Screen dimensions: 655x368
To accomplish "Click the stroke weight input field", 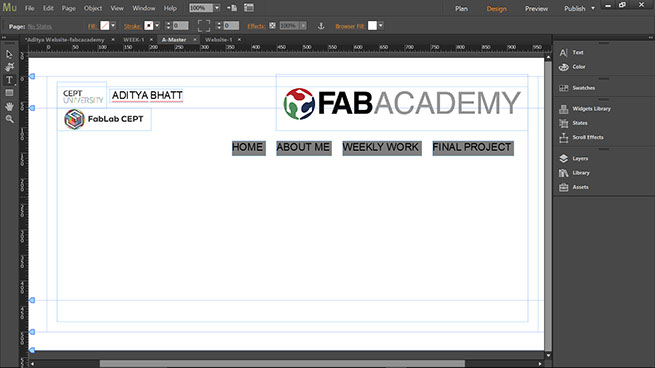I will click(180, 26).
